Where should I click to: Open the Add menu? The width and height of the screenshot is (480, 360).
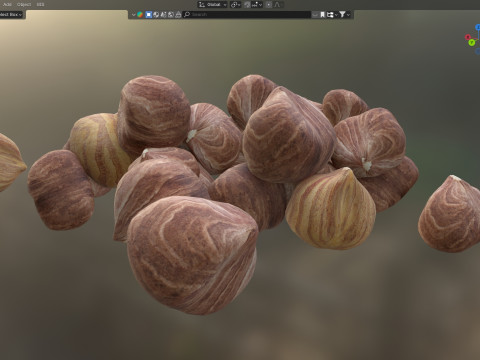point(7,4)
